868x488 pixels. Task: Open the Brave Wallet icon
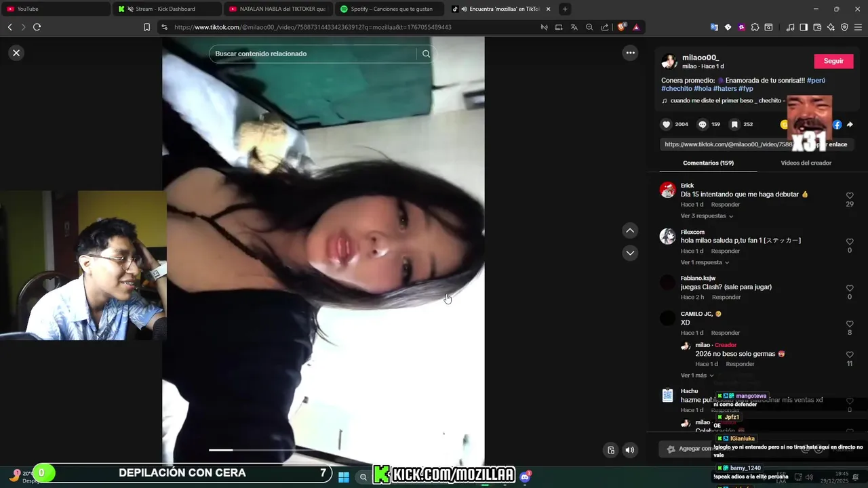(x=817, y=27)
